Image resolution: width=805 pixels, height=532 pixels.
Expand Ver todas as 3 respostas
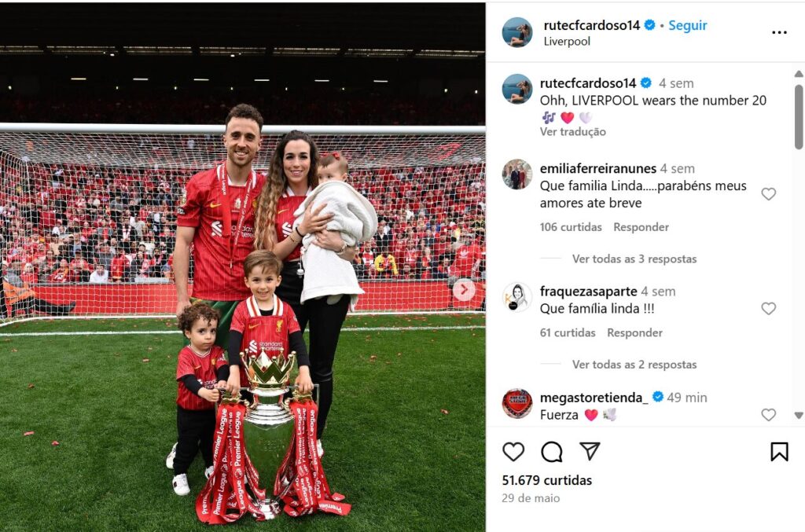634,259
